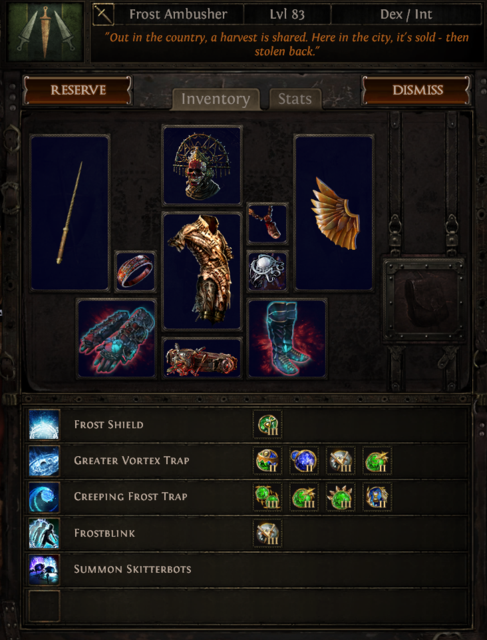Click the red ring in left ring slot
The image size is (487, 640).
[x=136, y=271]
